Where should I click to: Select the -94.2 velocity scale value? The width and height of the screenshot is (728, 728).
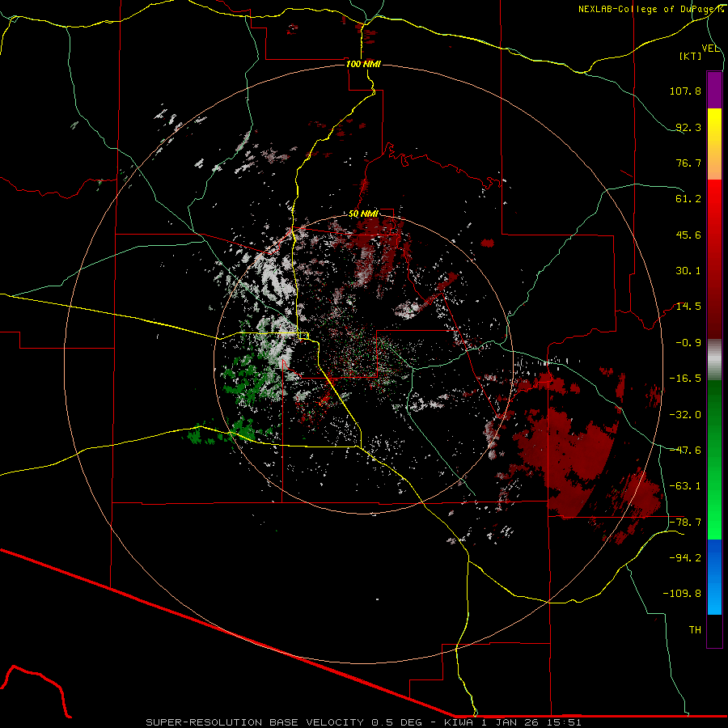[x=685, y=557]
